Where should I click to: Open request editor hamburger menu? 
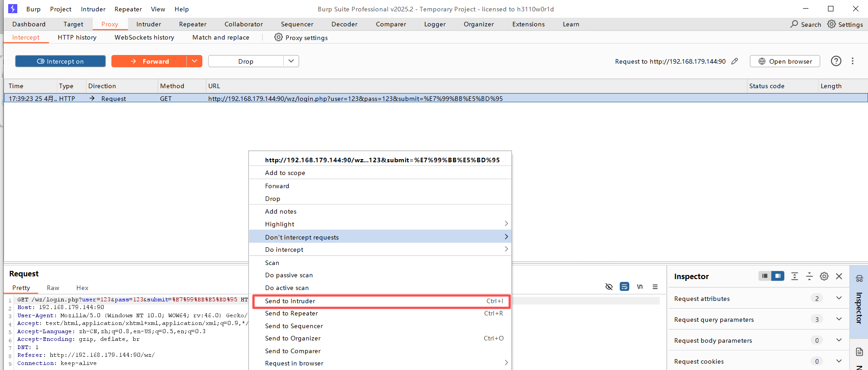[x=655, y=286]
